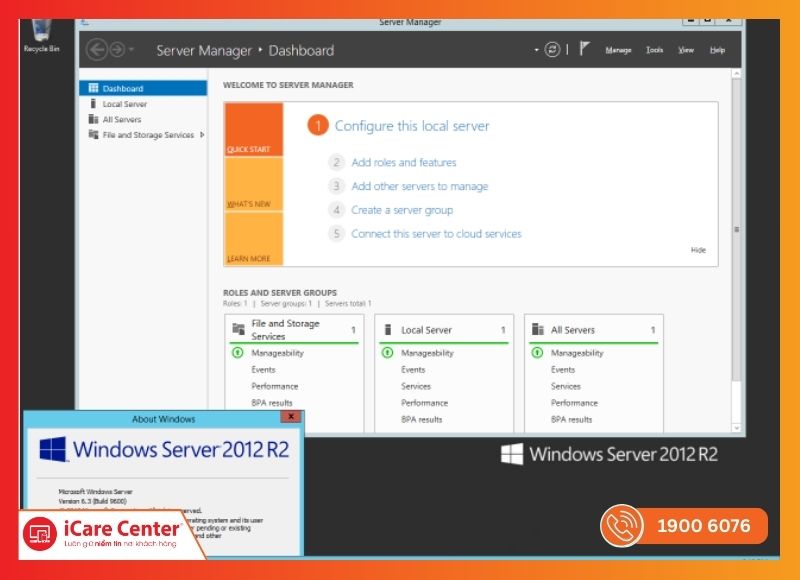Screen dimensions: 800x580
Task: Select the LEARN MORE tile
Action: point(254,239)
